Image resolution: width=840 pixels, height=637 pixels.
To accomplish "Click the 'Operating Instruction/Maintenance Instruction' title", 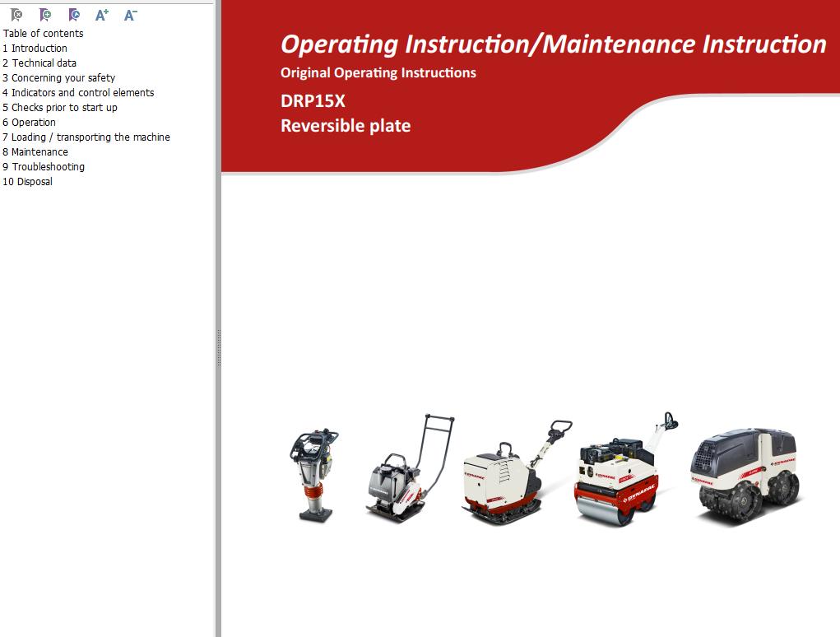I will click(554, 44).
